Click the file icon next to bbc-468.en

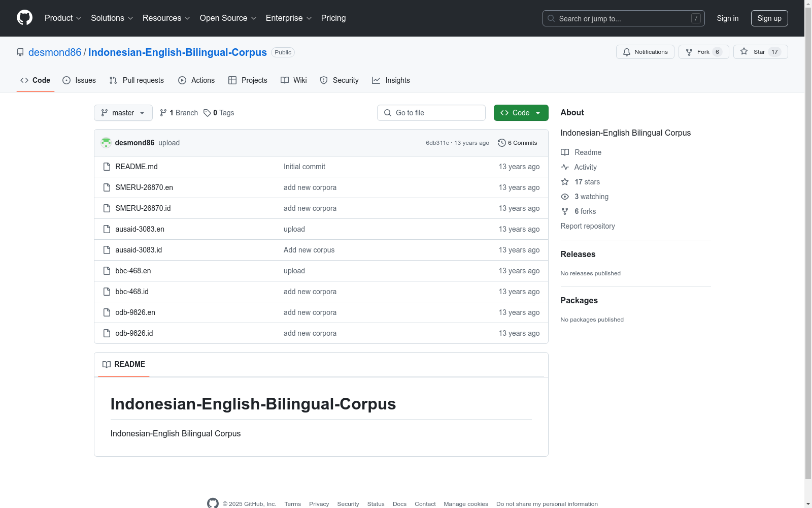[107, 271]
